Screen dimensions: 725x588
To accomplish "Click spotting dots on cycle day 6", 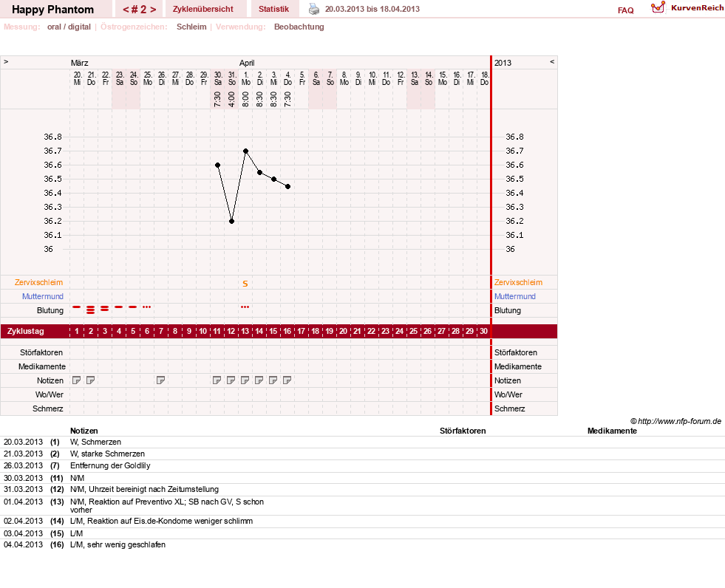I will pyautogui.click(x=146, y=307).
